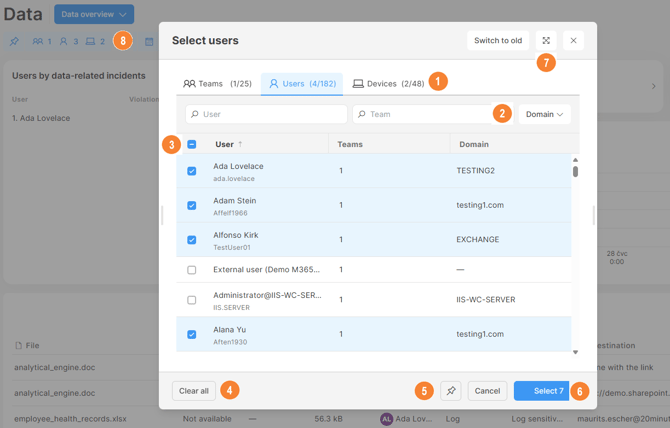
Task: Uncheck the Ada Lovelace checkbox
Action: tap(192, 171)
